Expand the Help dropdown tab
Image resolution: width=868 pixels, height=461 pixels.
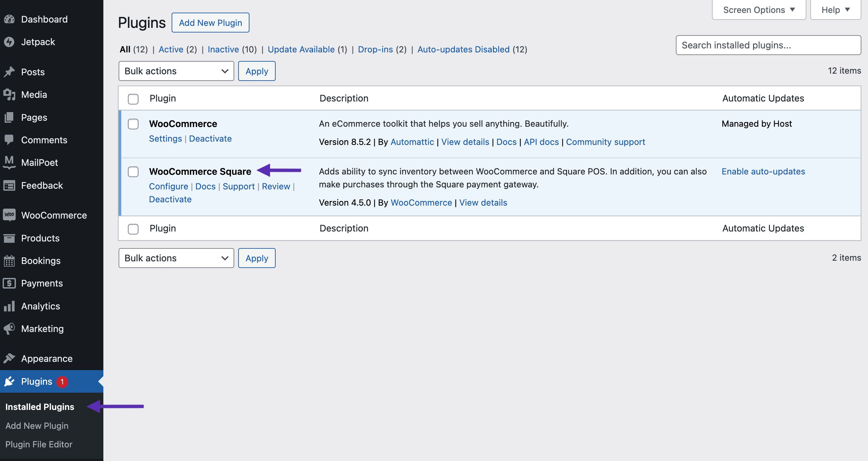pyautogui.click(x=835, y=10)
